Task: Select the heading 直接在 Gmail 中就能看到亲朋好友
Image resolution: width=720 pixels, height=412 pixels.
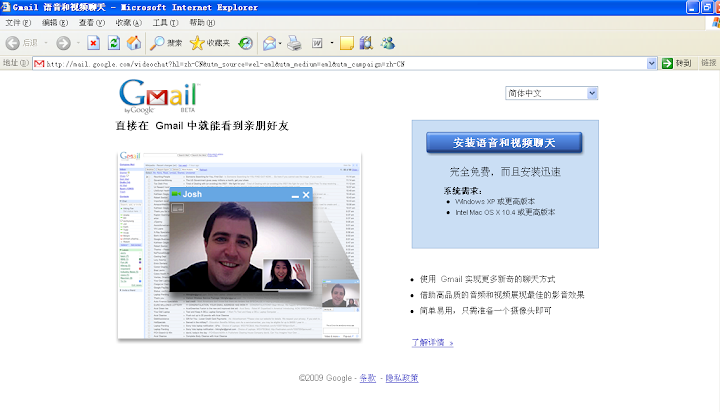Action: 202,125
